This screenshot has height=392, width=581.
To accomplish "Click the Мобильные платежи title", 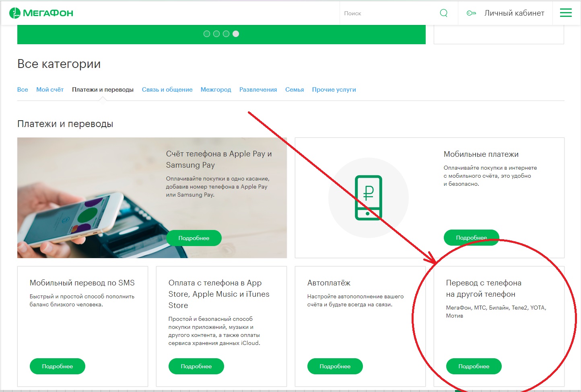I will [x=481, y=154].
